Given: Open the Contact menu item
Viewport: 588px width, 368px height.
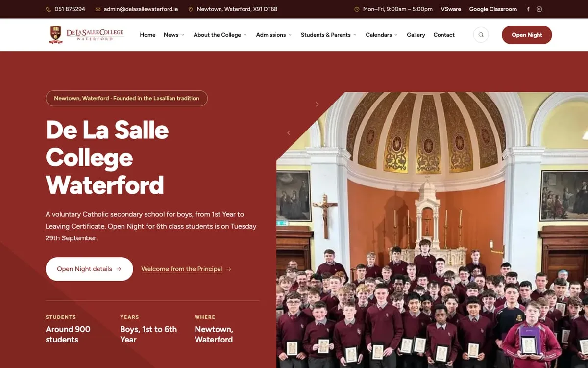Looking at the screenshot, I should point(444,35).
